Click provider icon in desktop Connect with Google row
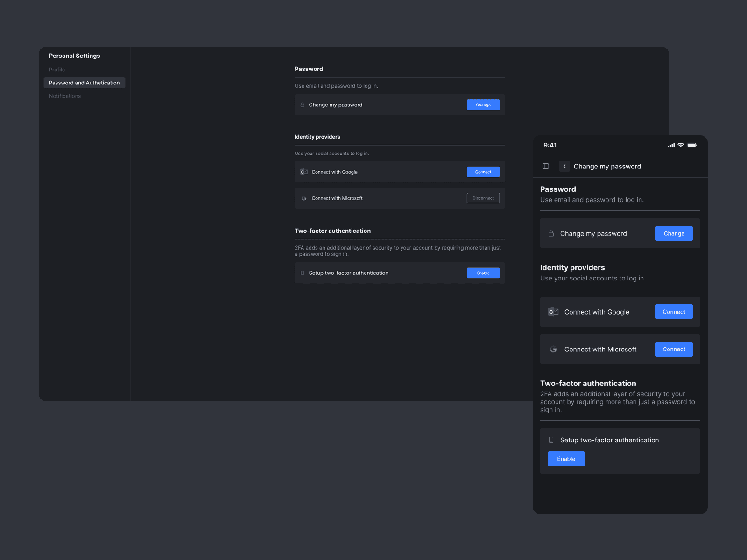747x560 pixels. pyautogui.click(x=304, y=172)
